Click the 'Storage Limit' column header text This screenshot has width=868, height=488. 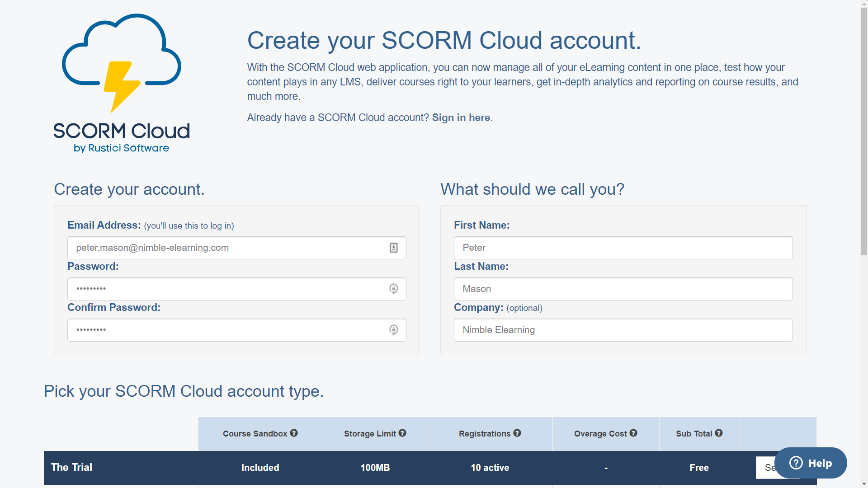[x=370, y=433]
